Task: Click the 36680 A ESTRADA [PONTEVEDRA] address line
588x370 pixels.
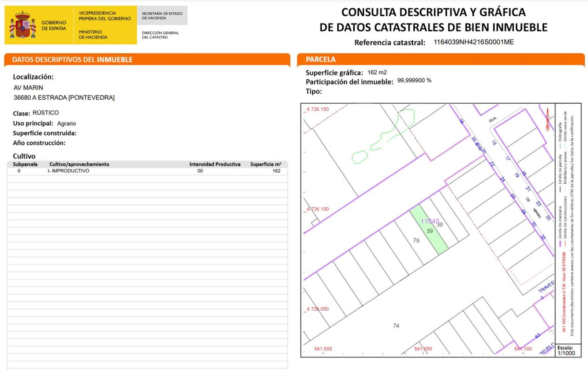Action: coord(64,98)
